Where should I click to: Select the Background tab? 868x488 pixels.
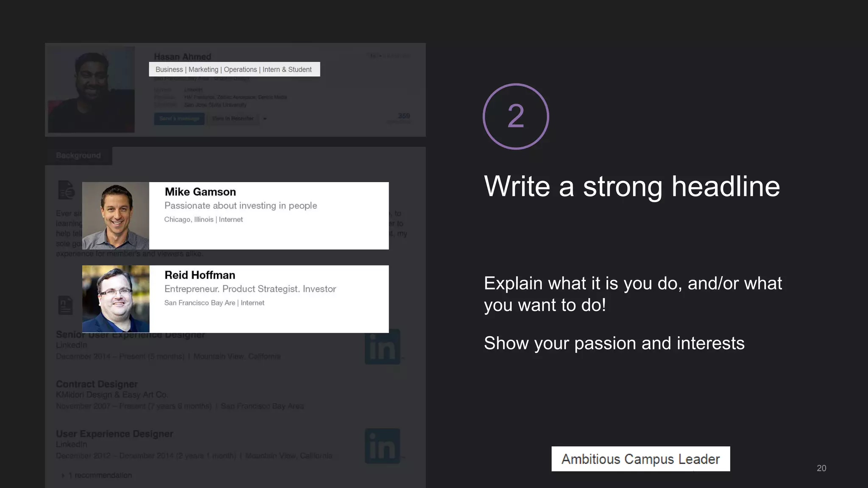pyautogui.click(x=78, y=155)
